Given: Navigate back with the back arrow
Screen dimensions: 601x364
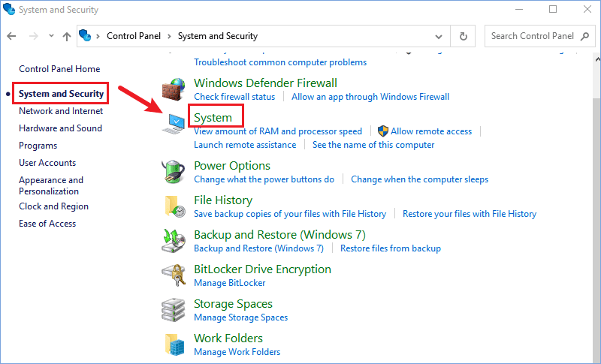Looking at the screenshot, I should (11, 36).
